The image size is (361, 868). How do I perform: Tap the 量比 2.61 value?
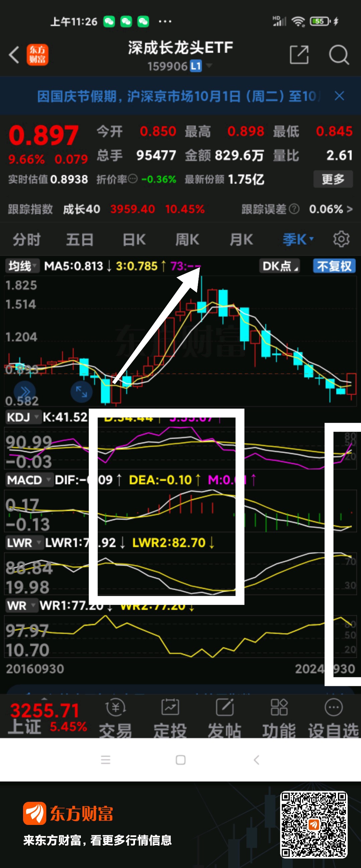click(x=339, y=155)
